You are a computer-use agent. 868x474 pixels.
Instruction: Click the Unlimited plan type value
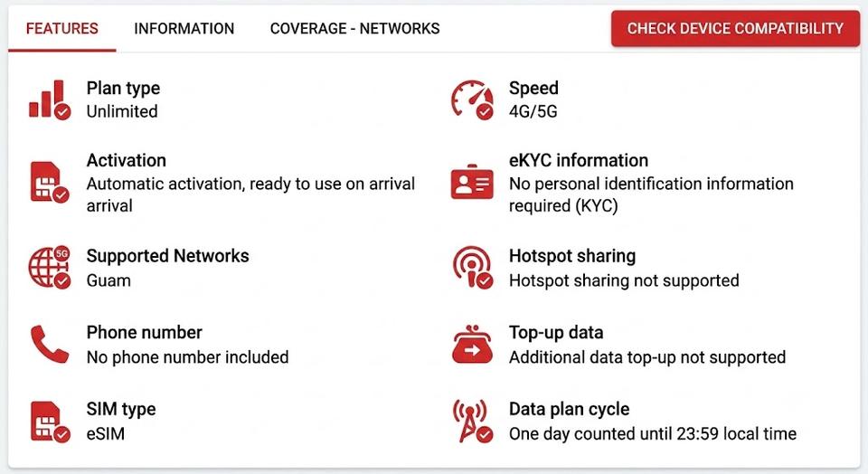point(122,111)
